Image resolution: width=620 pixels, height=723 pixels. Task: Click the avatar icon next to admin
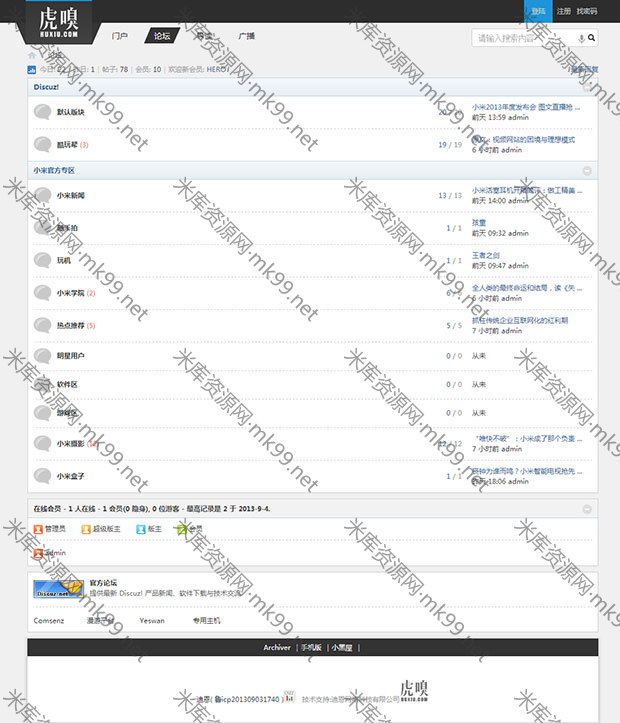pos(38,553)
